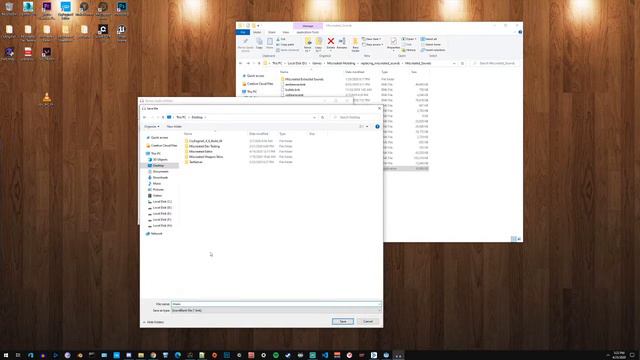The image size is (640, 360).
Task: Select Creative Cloud Files in save dialog sidebar
Action: (x=162, y=145)
